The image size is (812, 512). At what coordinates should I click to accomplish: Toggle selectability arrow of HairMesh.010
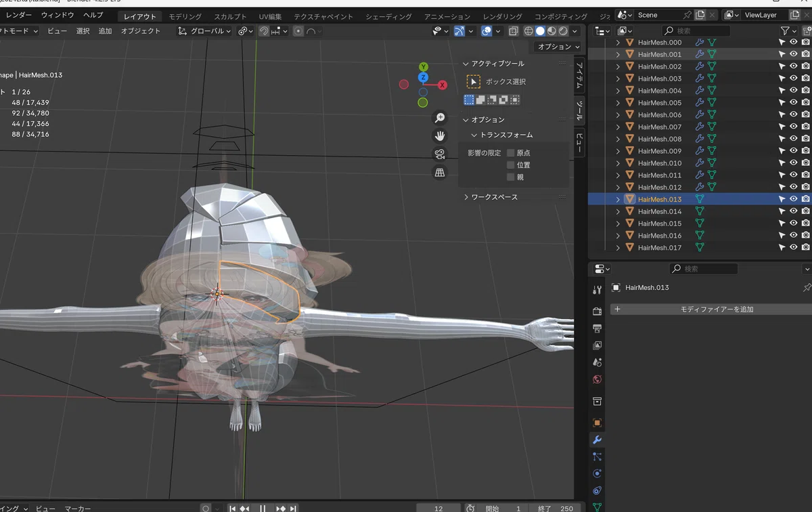(x=782, y=163)
